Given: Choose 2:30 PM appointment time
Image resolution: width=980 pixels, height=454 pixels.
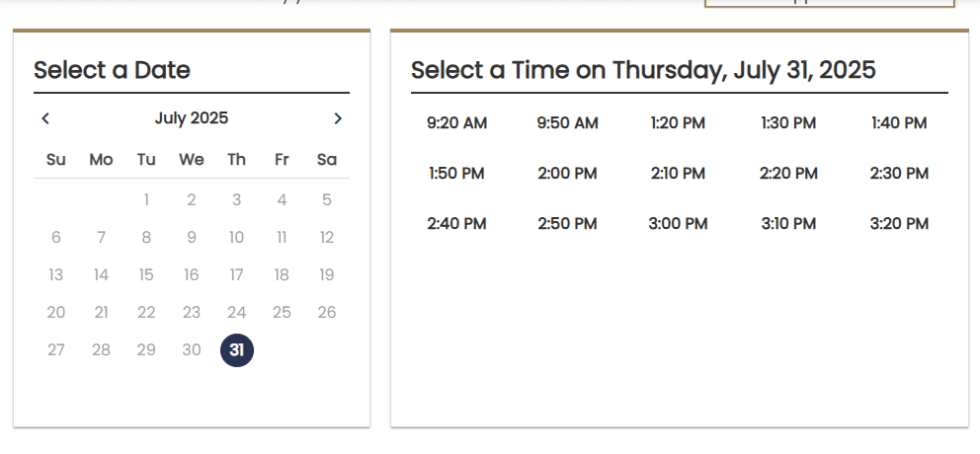Looking at the screenshot, I should 899,174.
